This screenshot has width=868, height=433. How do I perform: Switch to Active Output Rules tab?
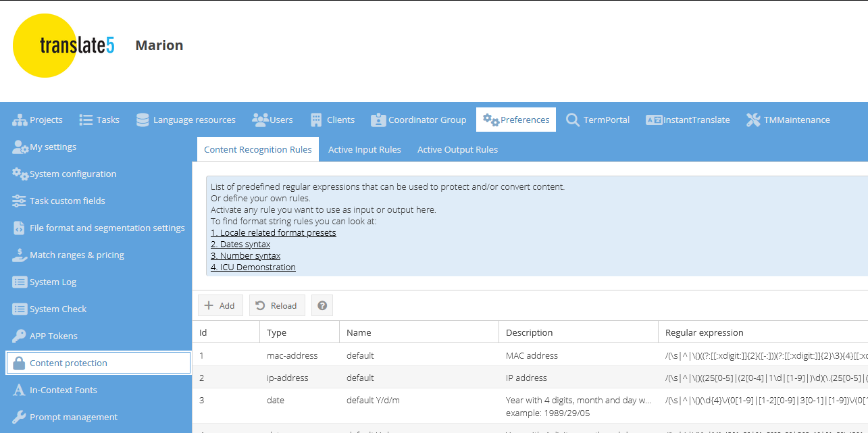[457, 149]
